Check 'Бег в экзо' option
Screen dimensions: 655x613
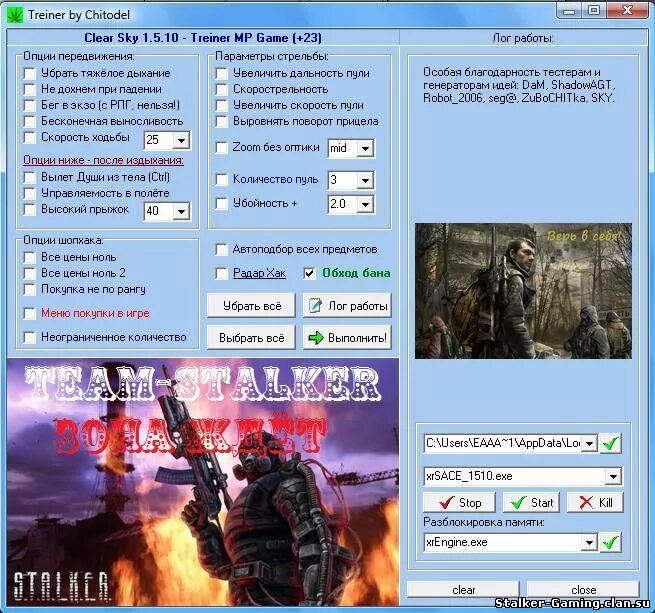(30, 105)
